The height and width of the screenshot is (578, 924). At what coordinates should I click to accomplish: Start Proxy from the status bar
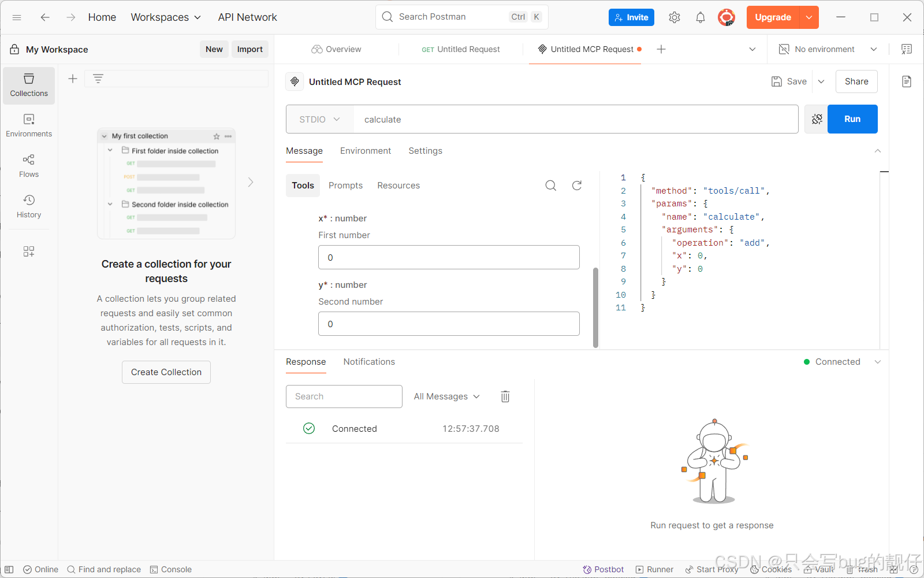[x=711, y=569]
